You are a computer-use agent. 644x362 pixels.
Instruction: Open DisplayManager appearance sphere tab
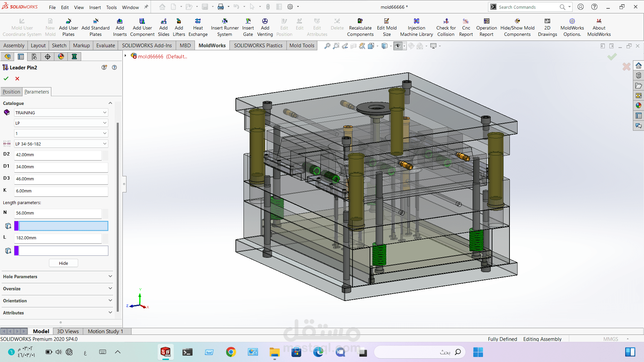point(61,57)
